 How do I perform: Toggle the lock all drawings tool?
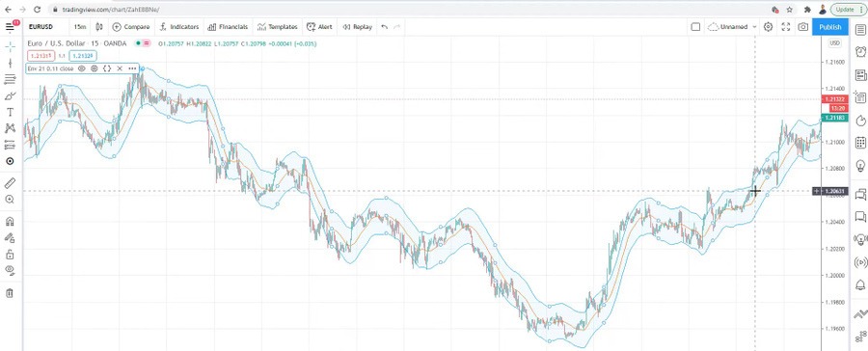10,255
